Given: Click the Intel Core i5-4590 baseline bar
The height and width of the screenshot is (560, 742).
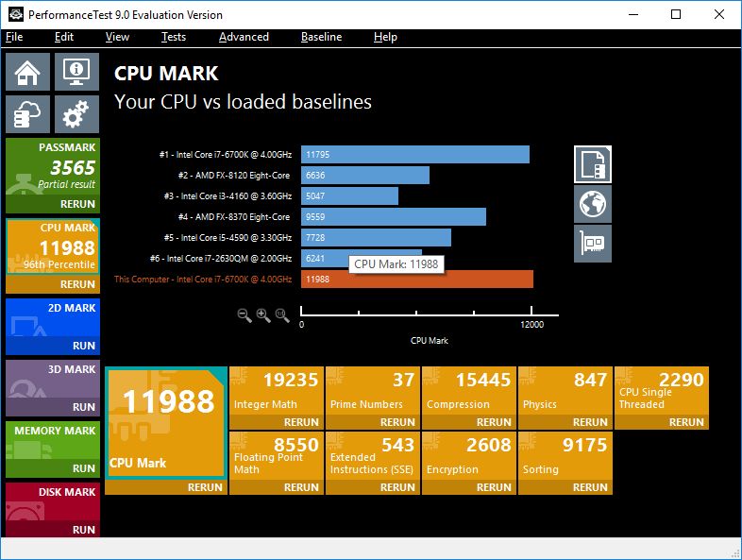Looking at the screenshot, I should [376, 238].
